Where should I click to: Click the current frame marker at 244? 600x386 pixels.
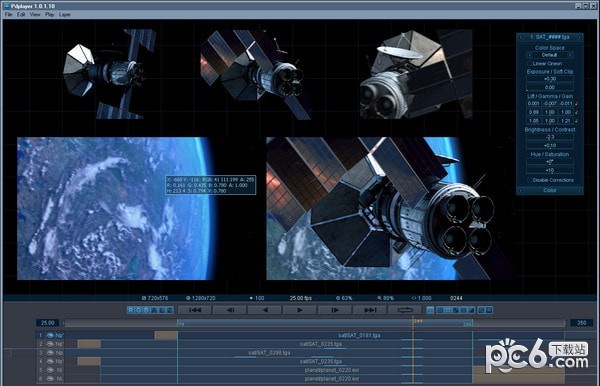(413, 322)
